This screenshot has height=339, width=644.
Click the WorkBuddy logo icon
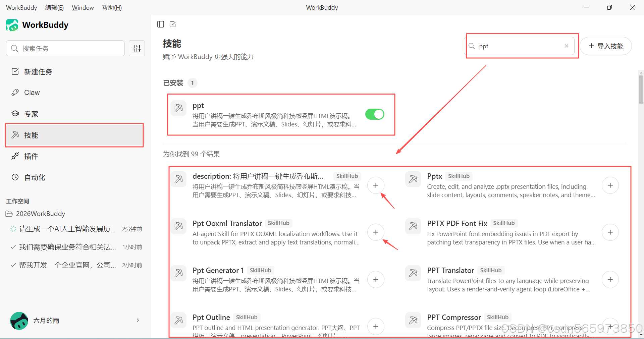(12, 25)
